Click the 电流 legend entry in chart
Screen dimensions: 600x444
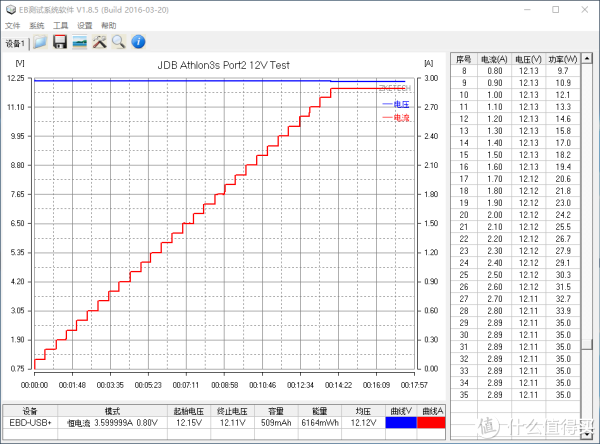point(396,118)
